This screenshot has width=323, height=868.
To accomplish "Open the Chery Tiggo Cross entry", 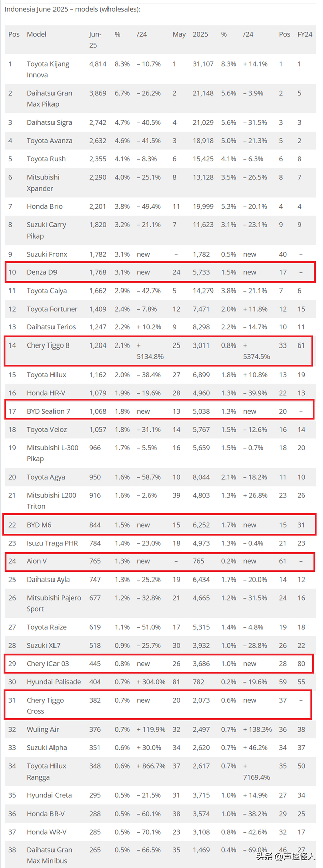I will coord(45,705).
